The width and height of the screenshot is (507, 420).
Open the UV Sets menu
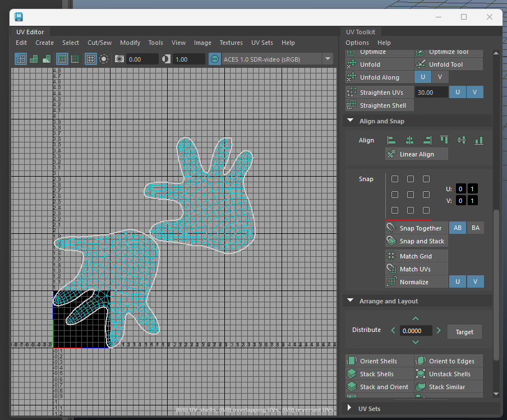[262, 43]
